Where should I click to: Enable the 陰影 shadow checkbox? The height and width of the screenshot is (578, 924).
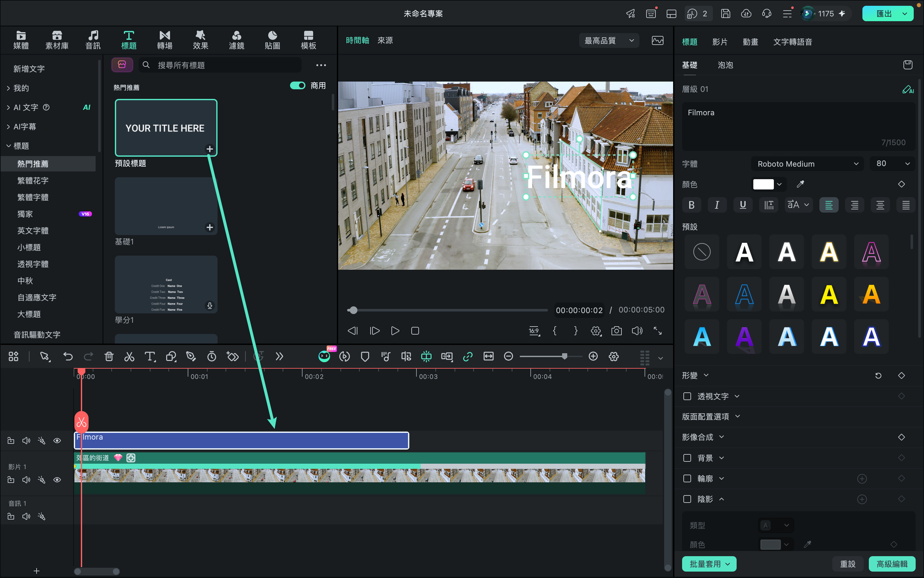point(687,499)
